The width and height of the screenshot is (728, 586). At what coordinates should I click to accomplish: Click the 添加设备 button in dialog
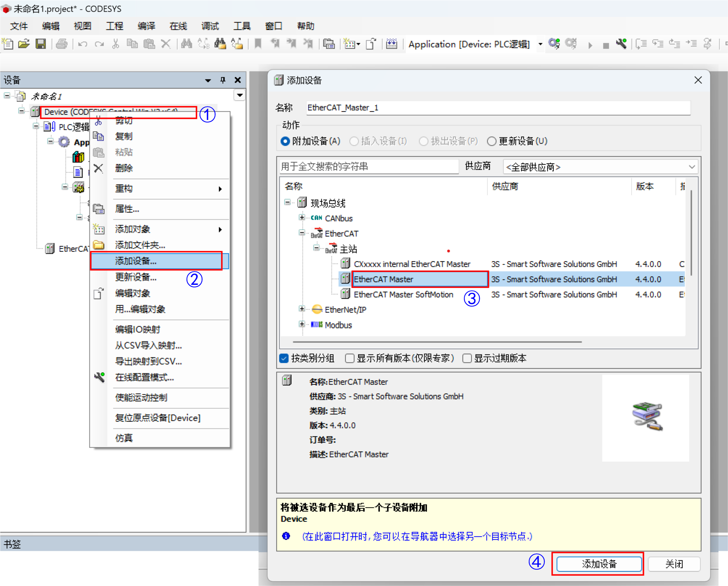pyautogui.click(x=599, y=564)
